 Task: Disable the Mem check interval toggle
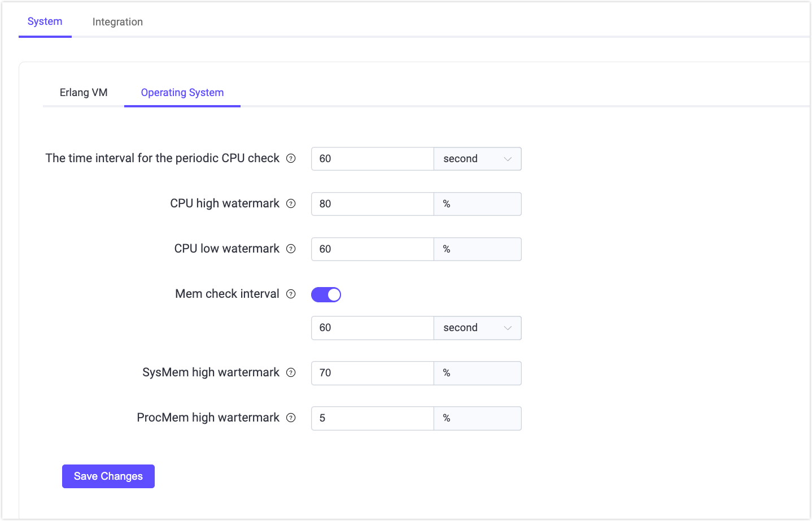[326, 294]
